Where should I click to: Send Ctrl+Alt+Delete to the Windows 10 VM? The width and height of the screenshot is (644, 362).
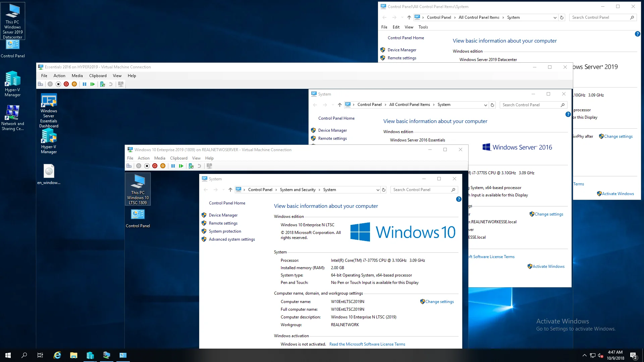[x=129, y=166]
